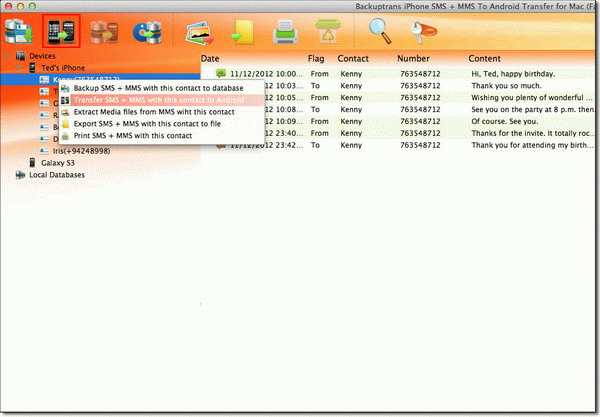This screenshot has width=600, height=417.
Task: Click the contact card icon of the highlighted Kenny row
Action: coord(44,79)
